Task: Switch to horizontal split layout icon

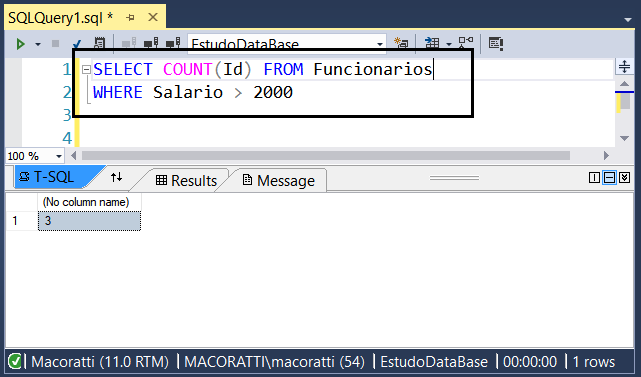Action: pos(609,177)
